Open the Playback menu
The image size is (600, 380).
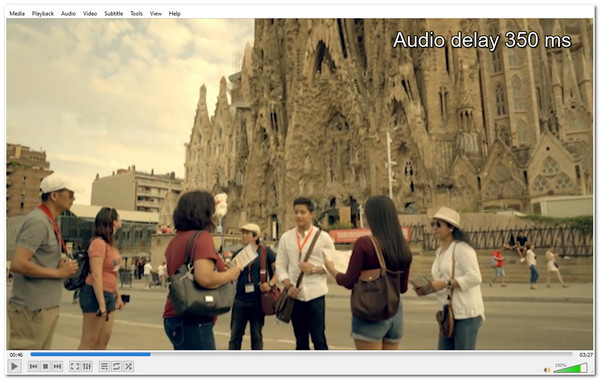click(x=43, y=13)
